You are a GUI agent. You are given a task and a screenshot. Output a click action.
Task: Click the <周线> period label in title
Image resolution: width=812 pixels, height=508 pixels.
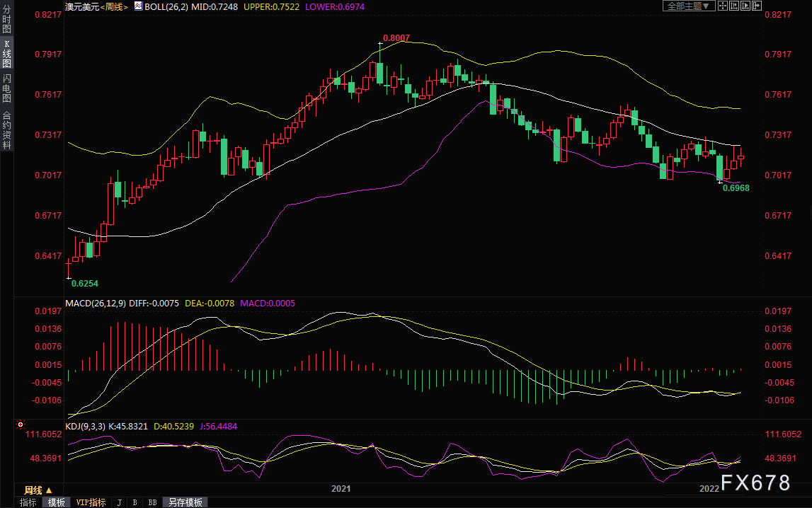click(114, 7)
